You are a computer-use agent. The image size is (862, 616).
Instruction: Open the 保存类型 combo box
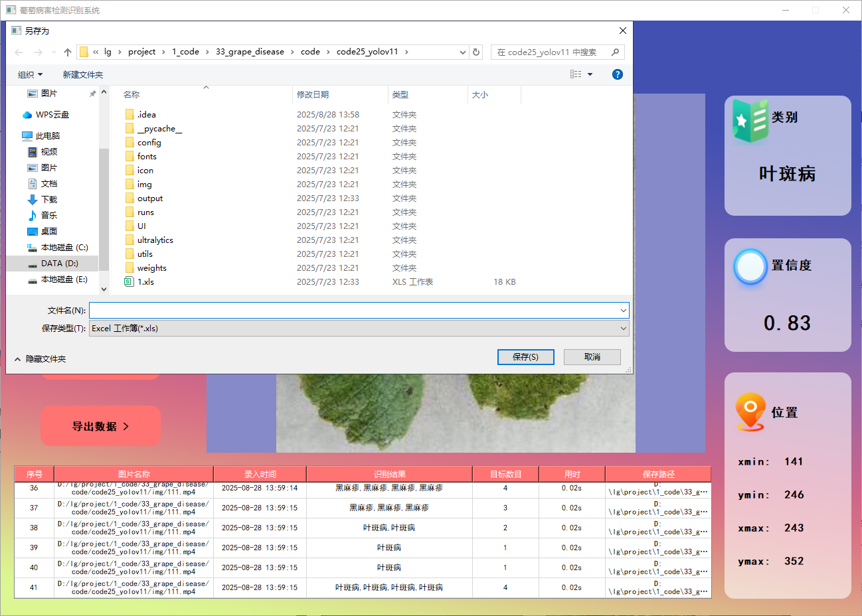(359, 328)
